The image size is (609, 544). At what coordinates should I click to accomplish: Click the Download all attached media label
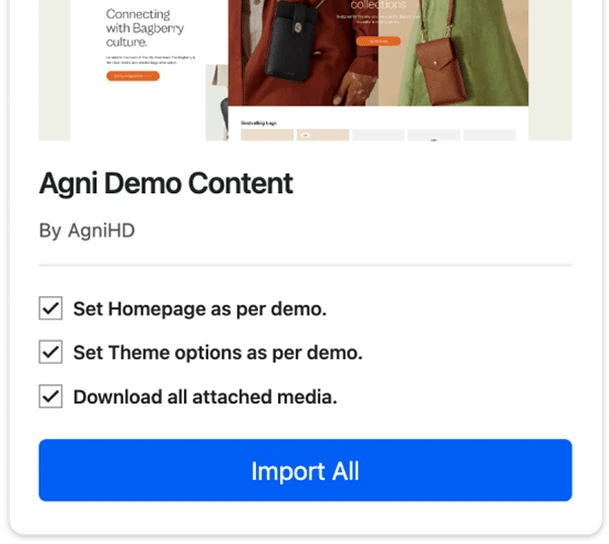(x=205, y=397)
